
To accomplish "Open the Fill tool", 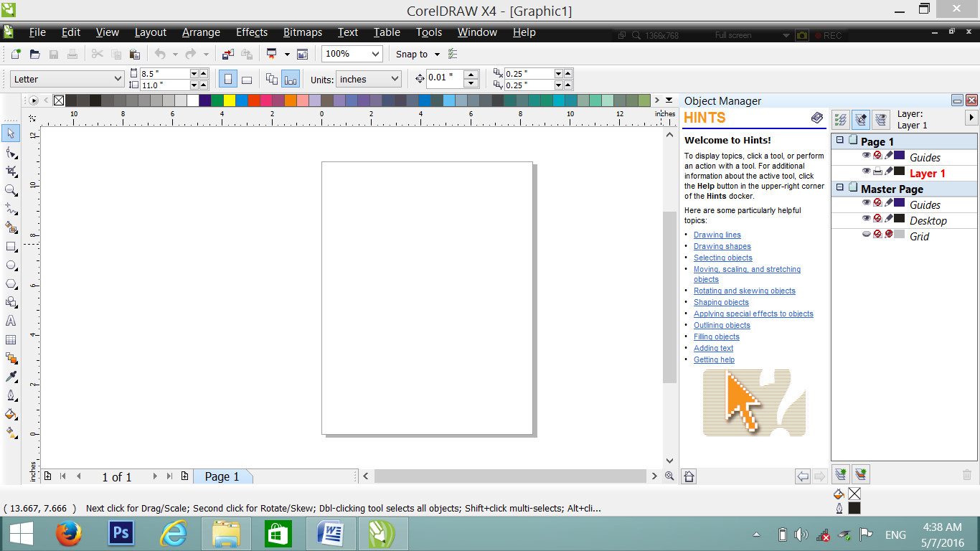I will pos(11,414).
